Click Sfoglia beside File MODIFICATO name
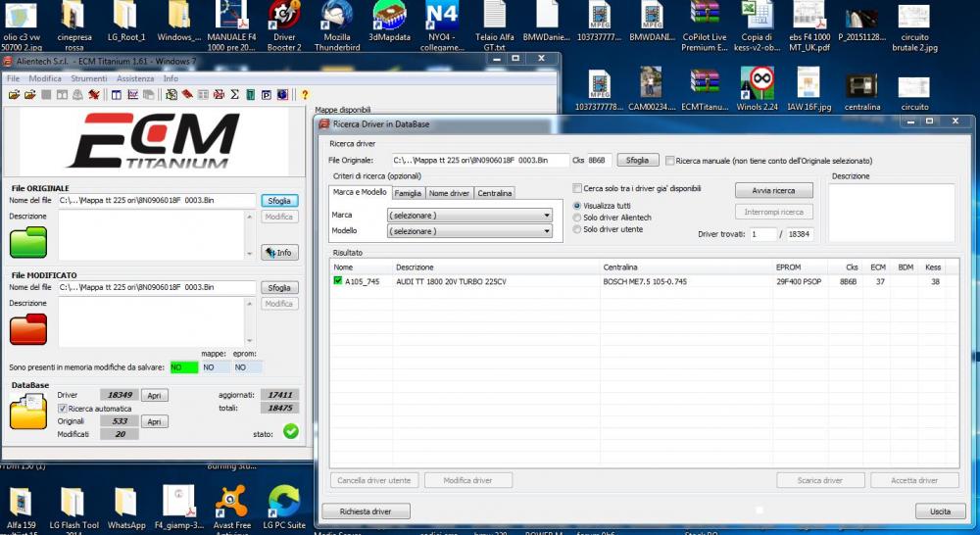980x535 pixels. click(278, 287)
